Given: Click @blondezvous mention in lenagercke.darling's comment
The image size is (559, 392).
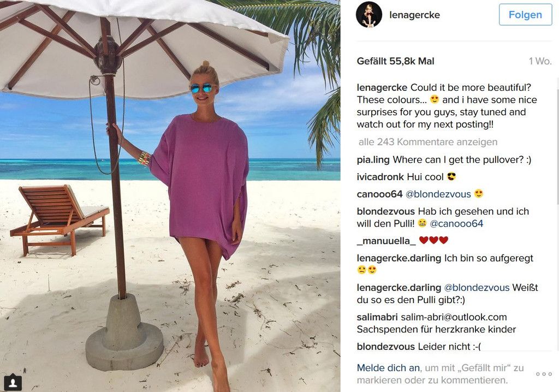Looking at the screenshot, I should tap(476, 288).
